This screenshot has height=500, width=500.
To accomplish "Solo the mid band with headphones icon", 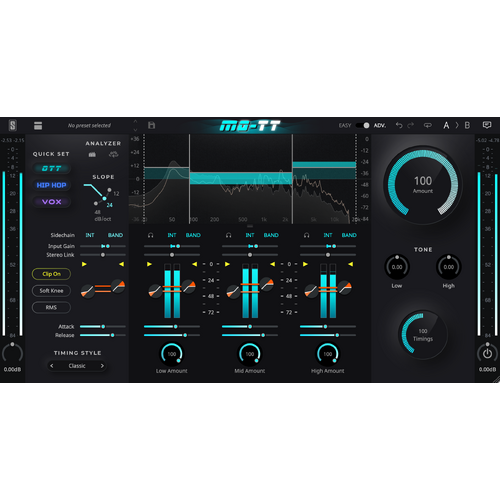I will (x=229, y=235).
